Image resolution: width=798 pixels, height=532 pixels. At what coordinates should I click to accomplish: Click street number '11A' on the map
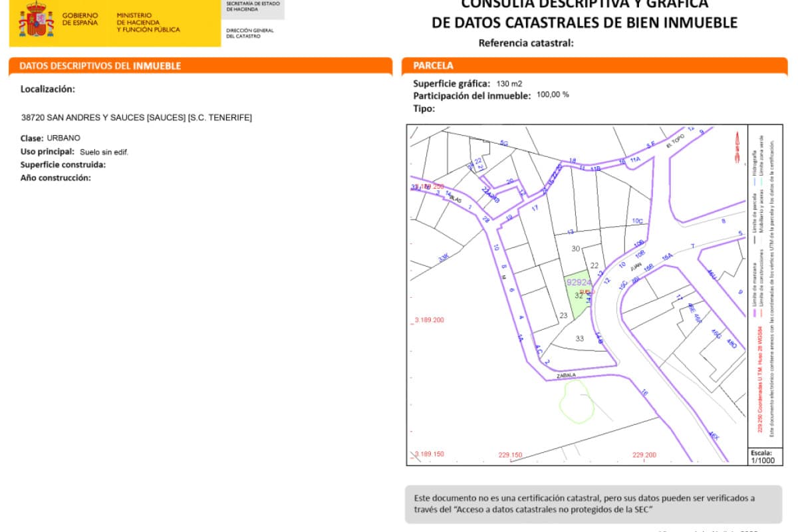(635, 160)
